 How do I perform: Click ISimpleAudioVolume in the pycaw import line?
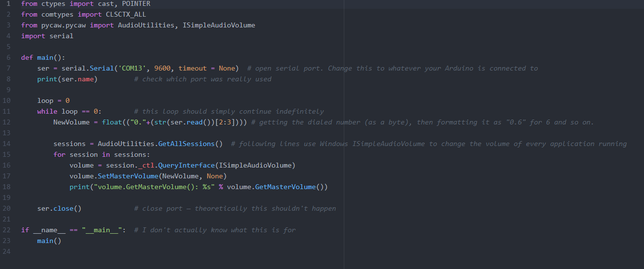coord(219,25)
